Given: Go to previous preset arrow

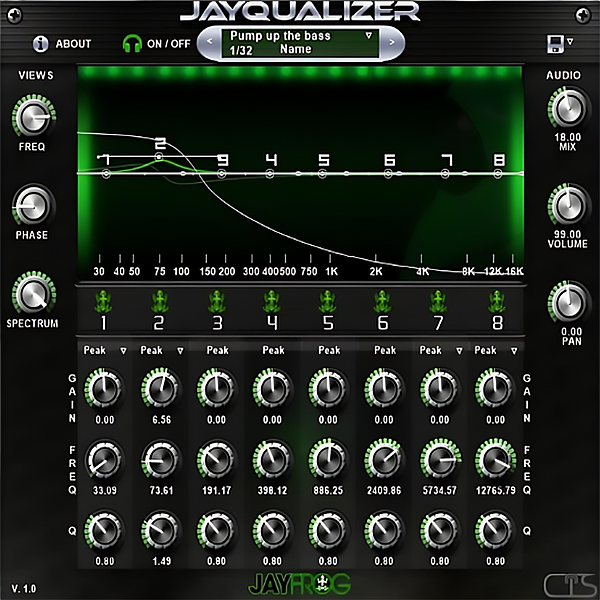Looking at the screenshot, I should pyautogui.click(x=209, y=42).
